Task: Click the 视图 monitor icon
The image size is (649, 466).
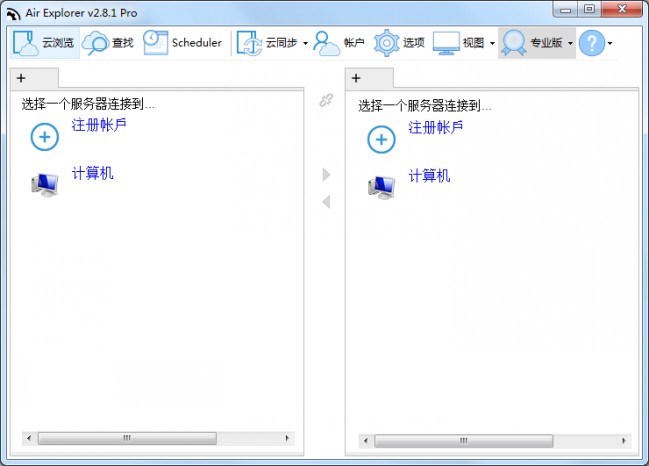Action: pyautogui.click(x=446, y=43)
